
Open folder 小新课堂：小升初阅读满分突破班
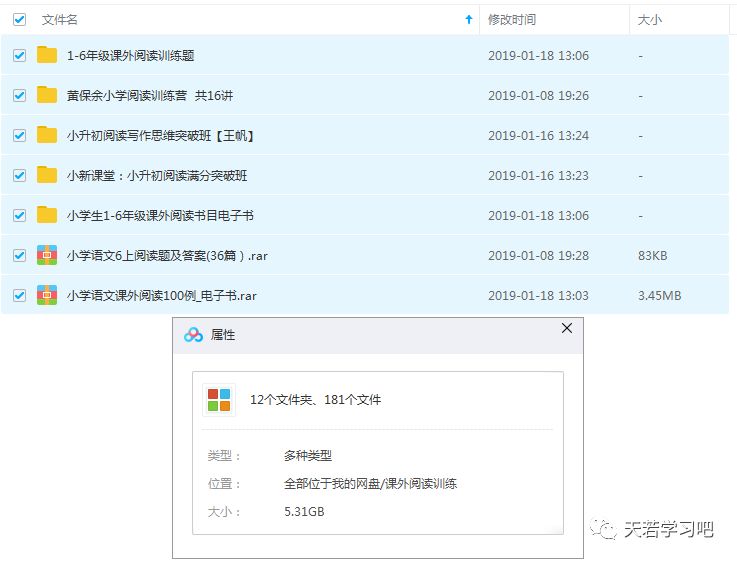157,175
